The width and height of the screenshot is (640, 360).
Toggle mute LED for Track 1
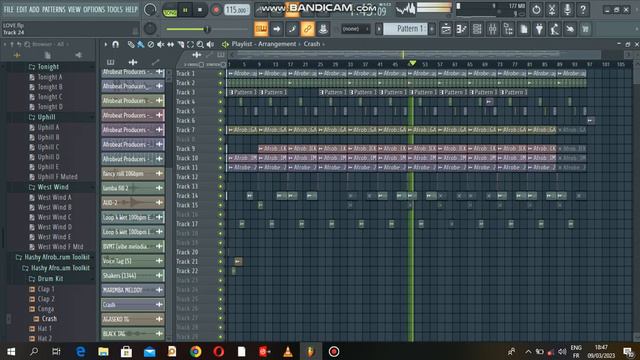pyautogui.click(x=221, y=74)
